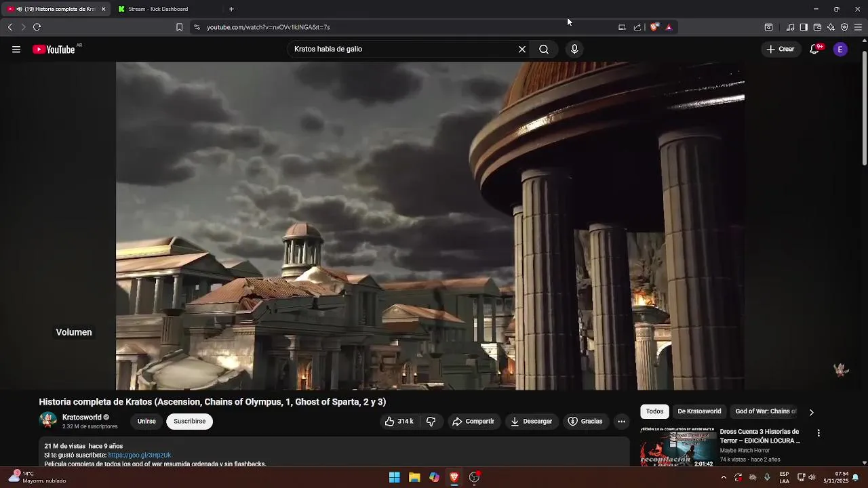Image resolution: width=868 pixels, height=488 pixels.
Task: Open the Kratosworld channel name link
Action: click(x=82, y=418)
